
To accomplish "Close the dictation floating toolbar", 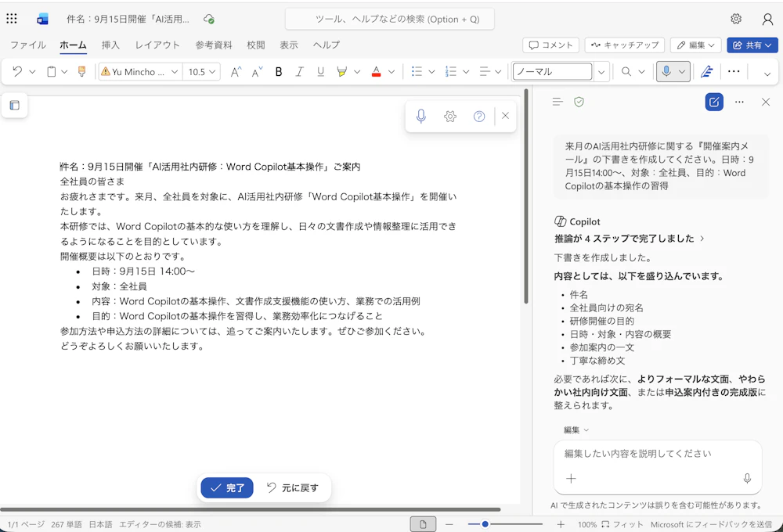I will [x=505, y=116].
